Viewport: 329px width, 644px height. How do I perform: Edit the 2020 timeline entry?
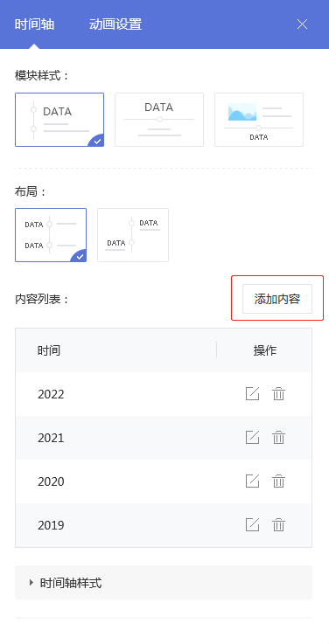252,481
